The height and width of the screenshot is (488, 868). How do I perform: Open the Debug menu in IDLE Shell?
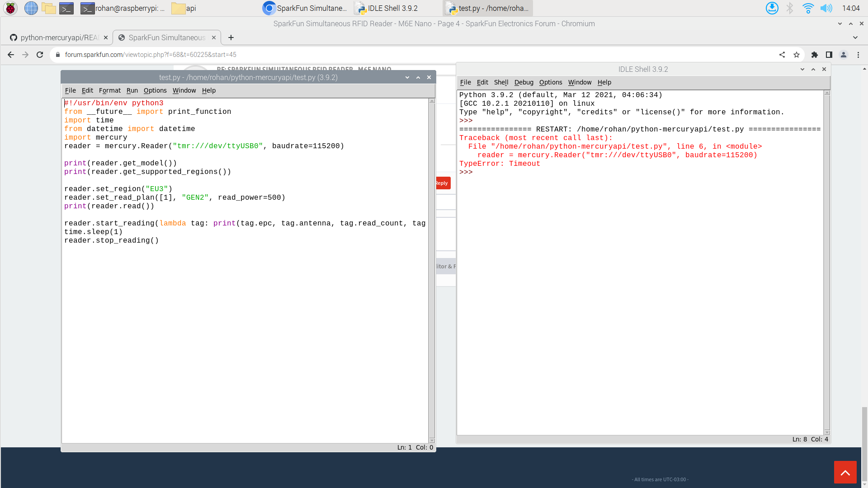click(x=524, y=82)
